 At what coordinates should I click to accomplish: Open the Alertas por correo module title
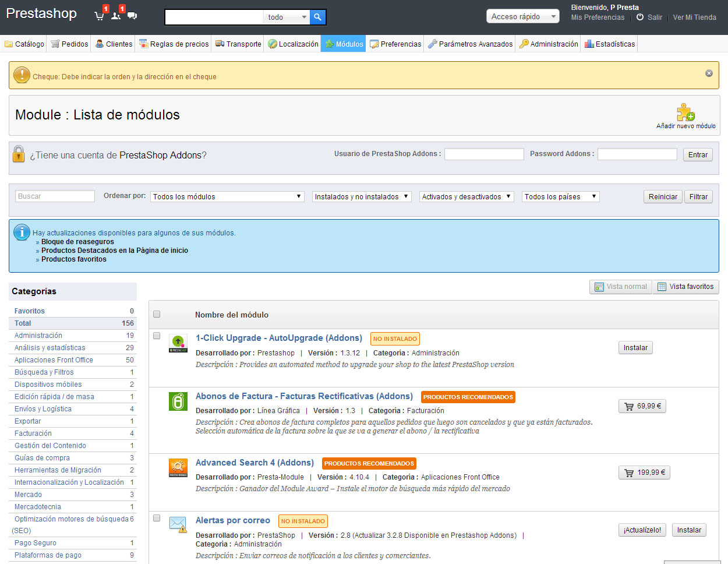tap(233, 520)
